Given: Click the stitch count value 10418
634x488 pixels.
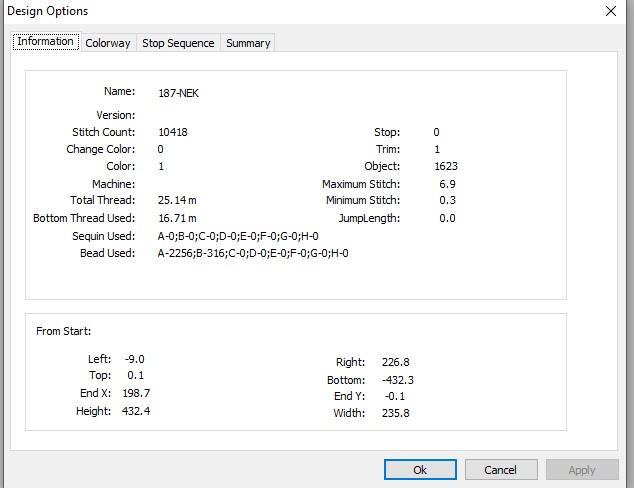Looking at the screenshot, I should (173, 132).
